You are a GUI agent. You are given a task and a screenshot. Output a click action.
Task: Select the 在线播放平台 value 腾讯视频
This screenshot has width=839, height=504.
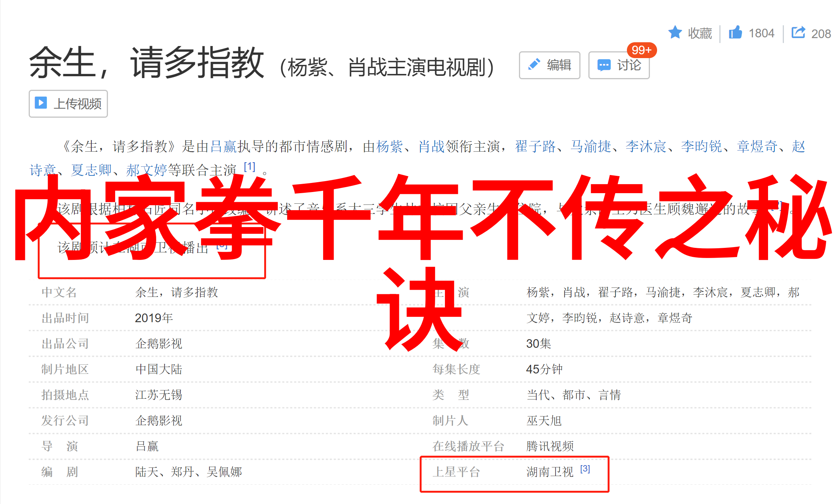(550, 446)
